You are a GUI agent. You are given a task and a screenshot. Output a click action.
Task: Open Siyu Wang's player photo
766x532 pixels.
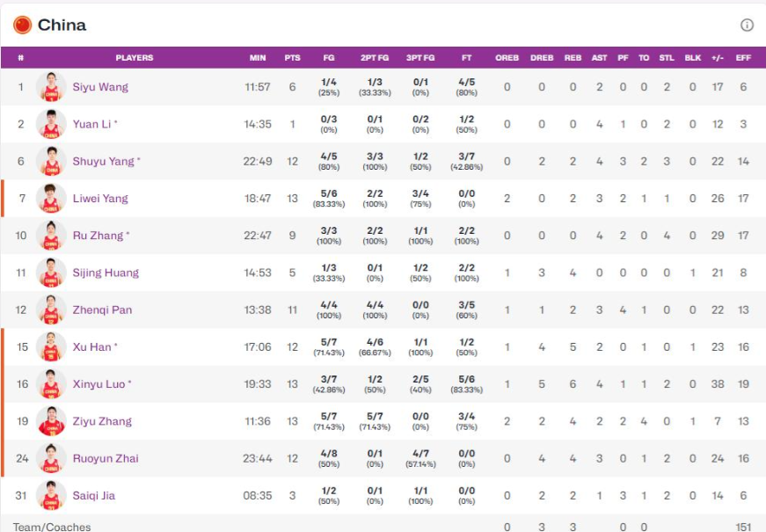51,87
